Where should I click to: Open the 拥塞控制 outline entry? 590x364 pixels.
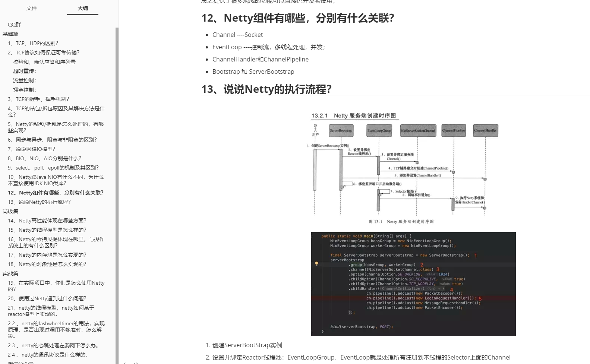[25, 90]
